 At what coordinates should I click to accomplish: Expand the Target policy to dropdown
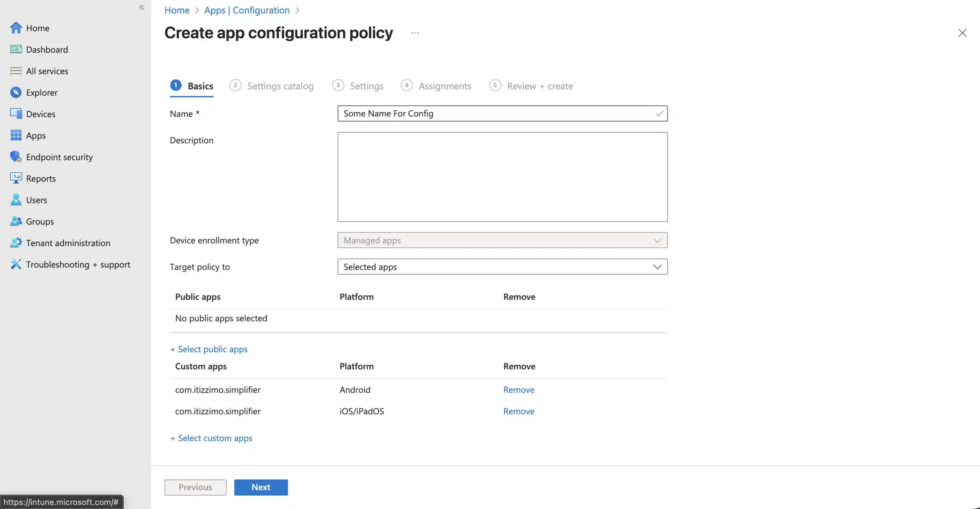[x=502, y=267]
